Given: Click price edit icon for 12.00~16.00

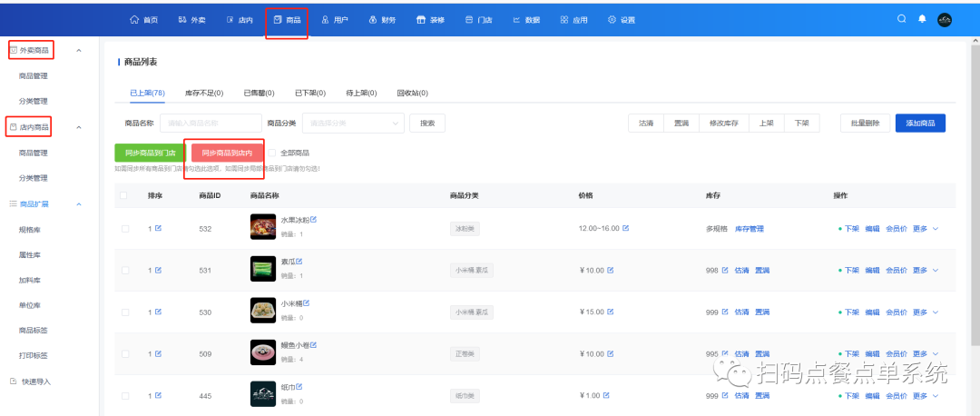Looking at the screenshot, I should [624, 228].
